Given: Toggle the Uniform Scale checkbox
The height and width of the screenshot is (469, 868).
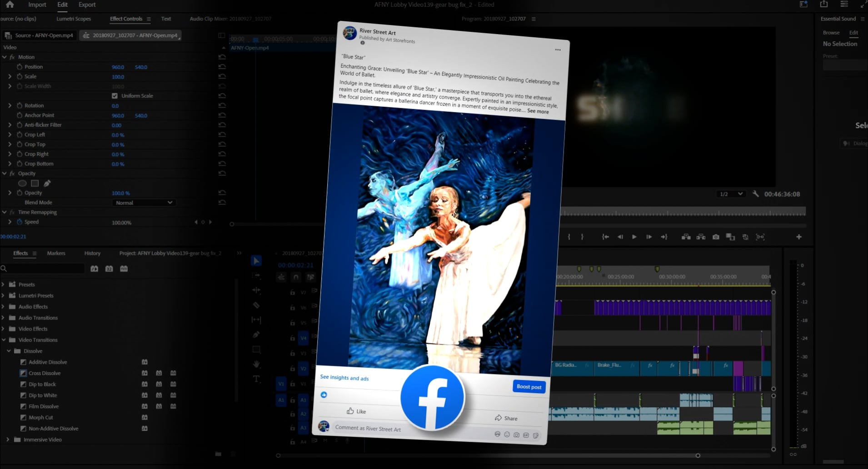Looking at the screenshot, I should pos(115,96).
